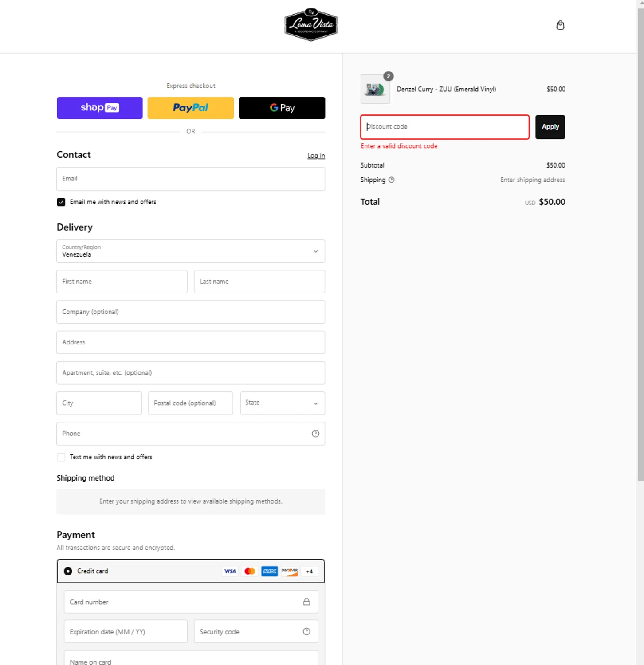Focus the Card number field

[x=191, y=602]
